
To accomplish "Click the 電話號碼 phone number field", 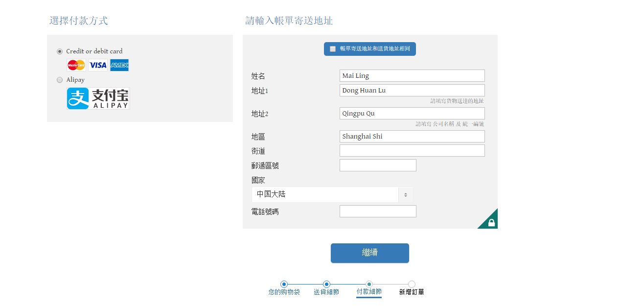I will (378, 211).
